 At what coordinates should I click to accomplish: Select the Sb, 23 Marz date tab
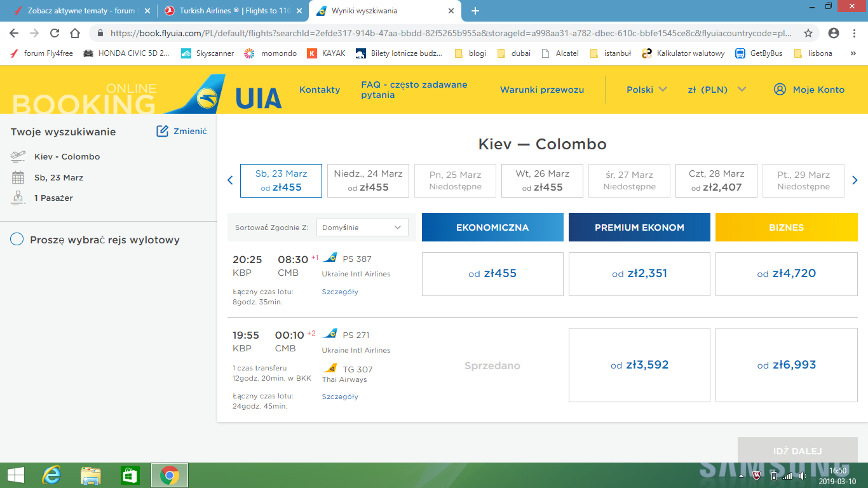[x=281, y=180]
